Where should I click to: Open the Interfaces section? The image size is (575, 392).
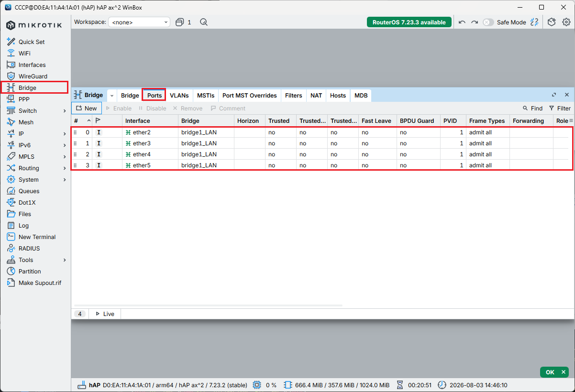(32, 65)
